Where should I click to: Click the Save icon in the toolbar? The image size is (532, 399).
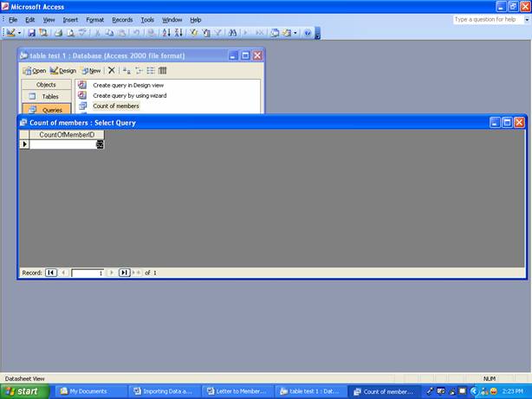click(31, 33)
